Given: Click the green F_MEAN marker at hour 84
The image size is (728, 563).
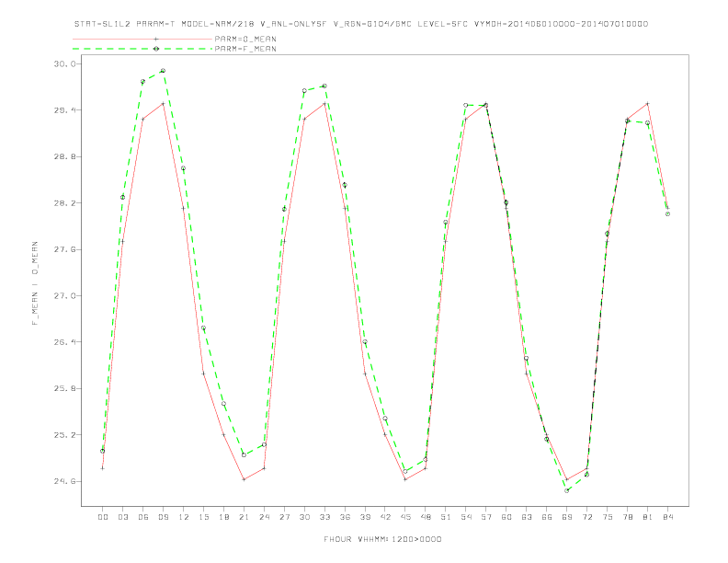Looking at the screenshot, I should pyautogui.click(x=667, y=214).
